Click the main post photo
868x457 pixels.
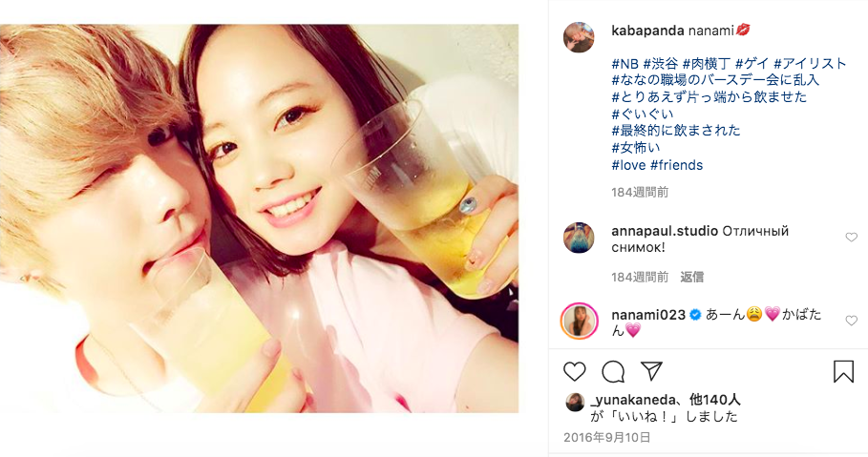(259, 218)
